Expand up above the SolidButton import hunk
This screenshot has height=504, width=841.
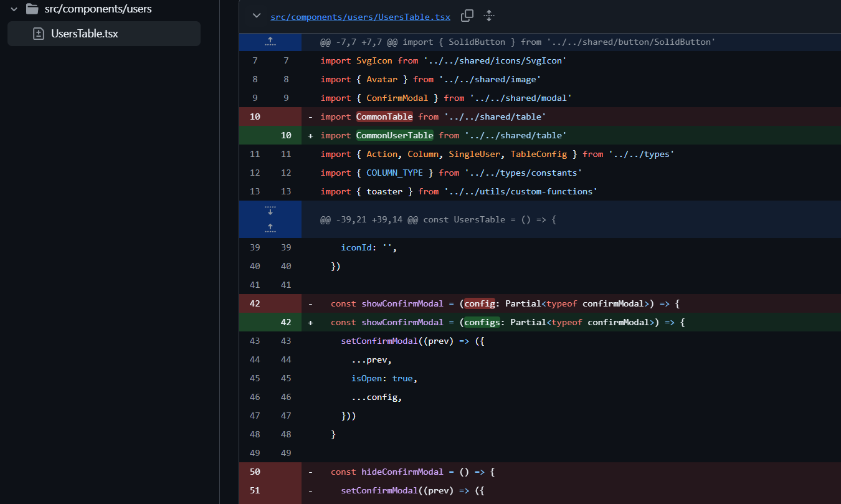270,42
